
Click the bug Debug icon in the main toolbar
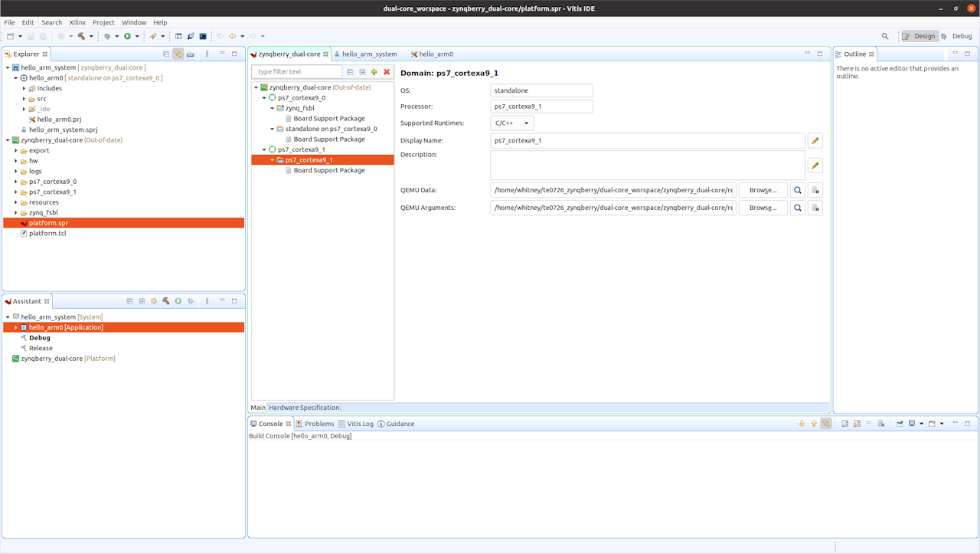point(107,36)
